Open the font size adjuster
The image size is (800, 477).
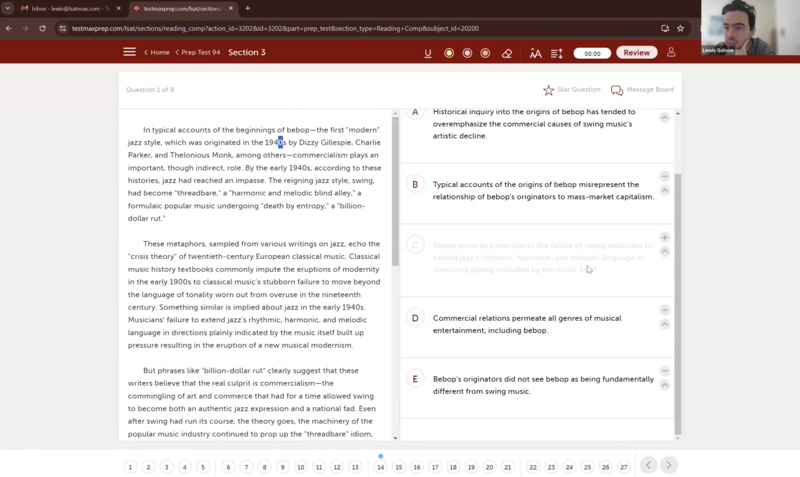point(535,53)
